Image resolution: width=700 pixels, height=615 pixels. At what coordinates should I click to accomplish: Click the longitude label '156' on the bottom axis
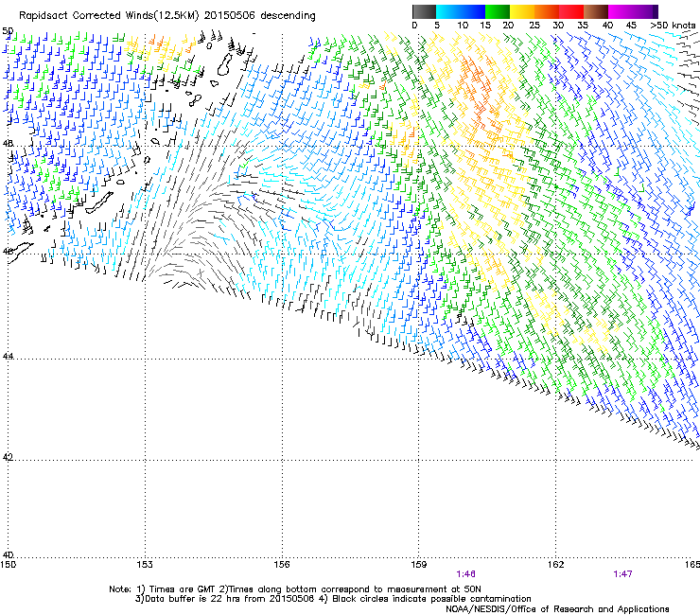coord(282,565)
